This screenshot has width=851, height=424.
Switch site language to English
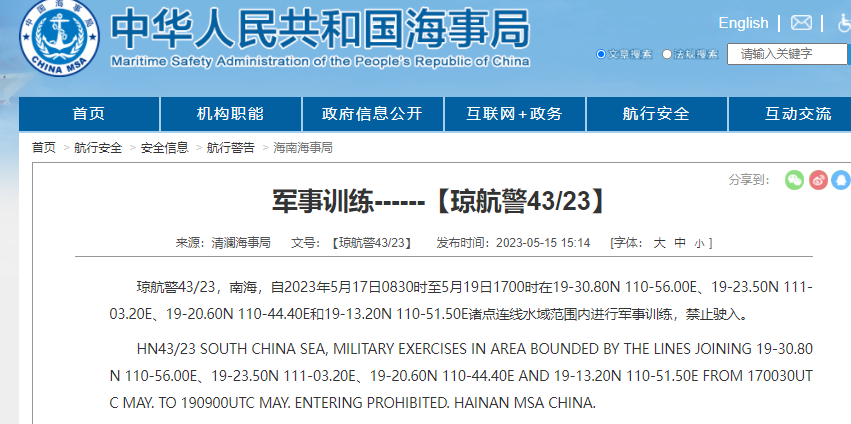[x=743, y=23]
